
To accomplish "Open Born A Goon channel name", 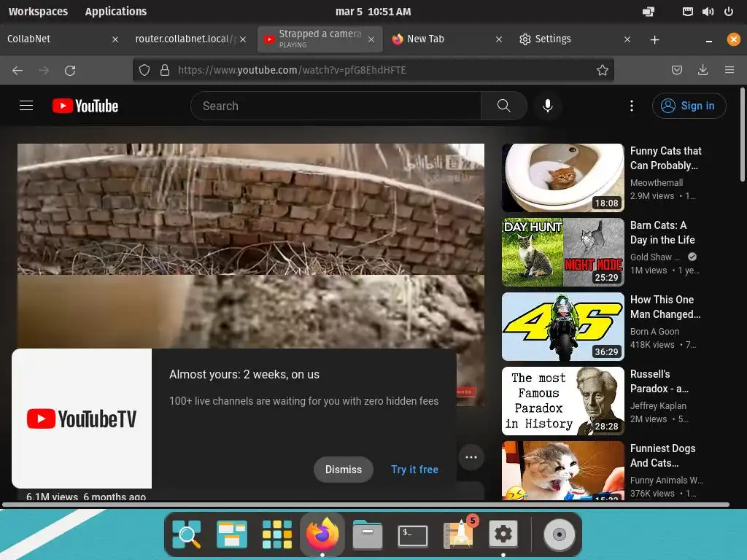I will click(654, 332).
